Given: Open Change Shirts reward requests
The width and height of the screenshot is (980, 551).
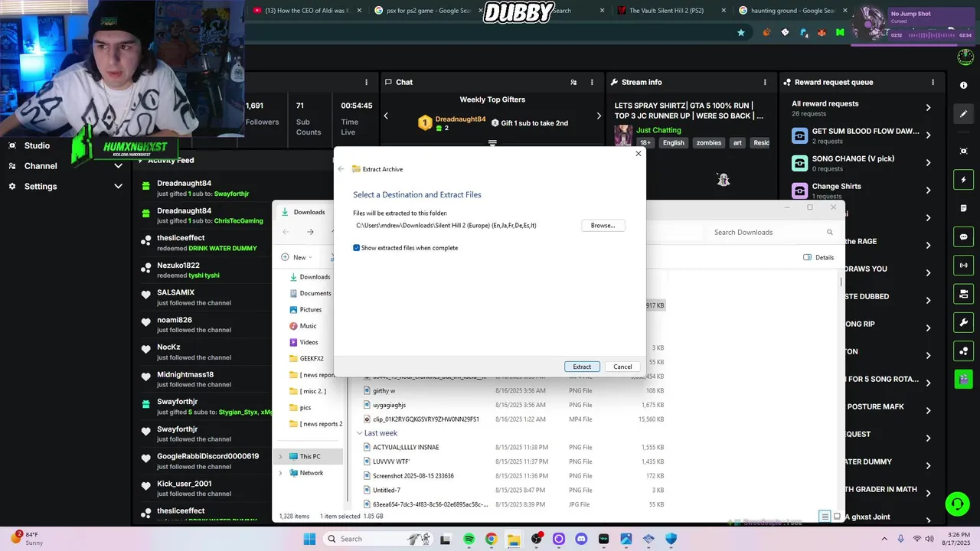Looking at the screenshot, I should (x=861, y=191).
